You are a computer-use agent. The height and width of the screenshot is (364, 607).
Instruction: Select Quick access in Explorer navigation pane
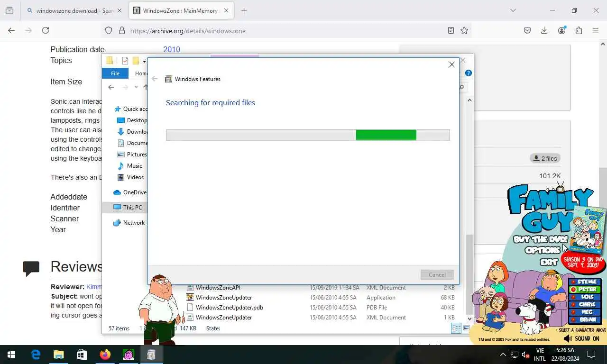(131, 109)
